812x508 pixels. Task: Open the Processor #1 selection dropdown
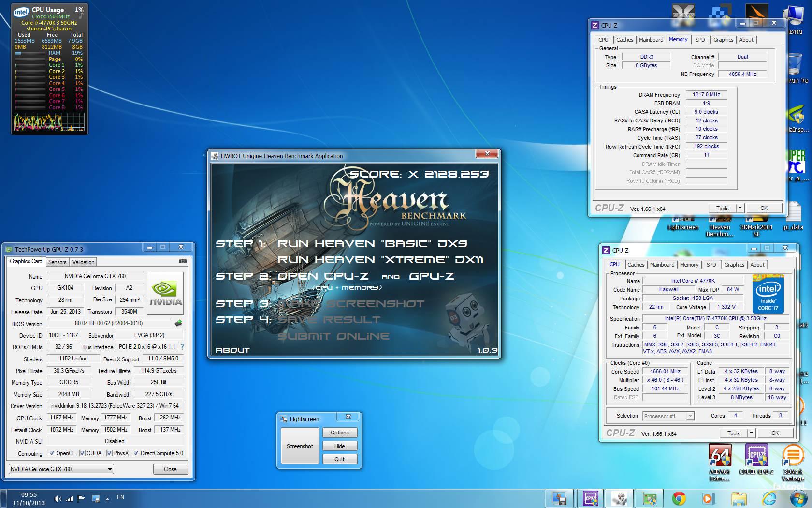(668, 416)
